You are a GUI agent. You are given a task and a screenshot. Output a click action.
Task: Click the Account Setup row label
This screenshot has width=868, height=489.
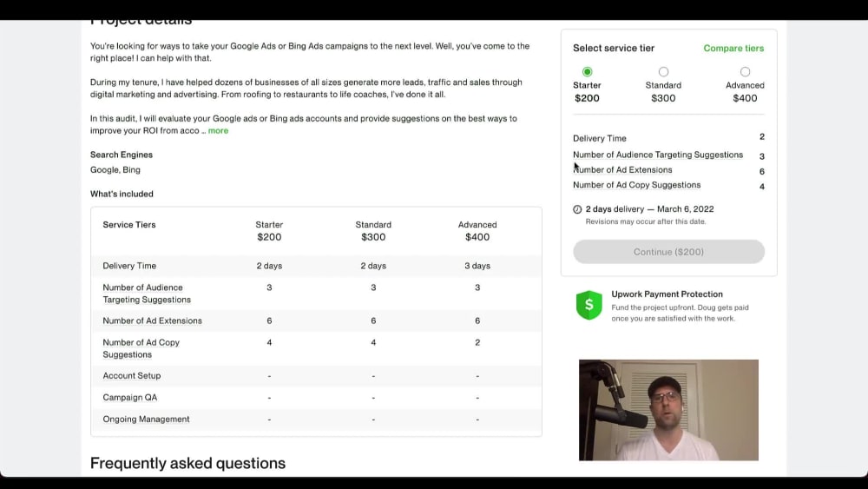pos(132,375)
